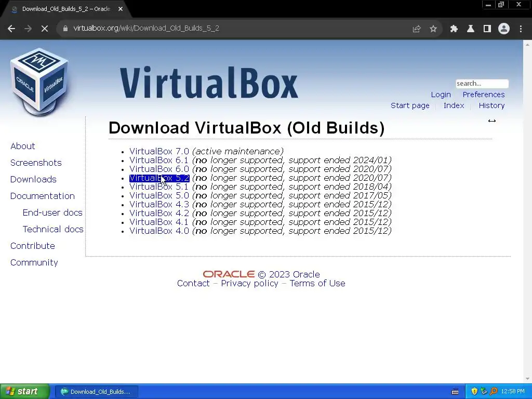532x399 pixels.
Task: Open Downloads in the sidebar
Action: [x=33, y=179]
